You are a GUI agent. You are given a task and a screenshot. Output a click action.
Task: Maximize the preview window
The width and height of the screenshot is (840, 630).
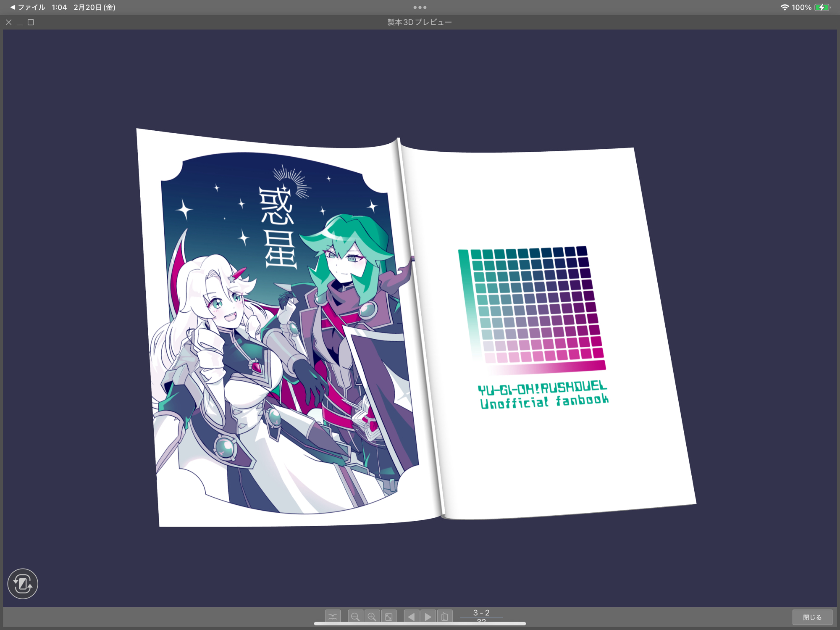point(31,22)
